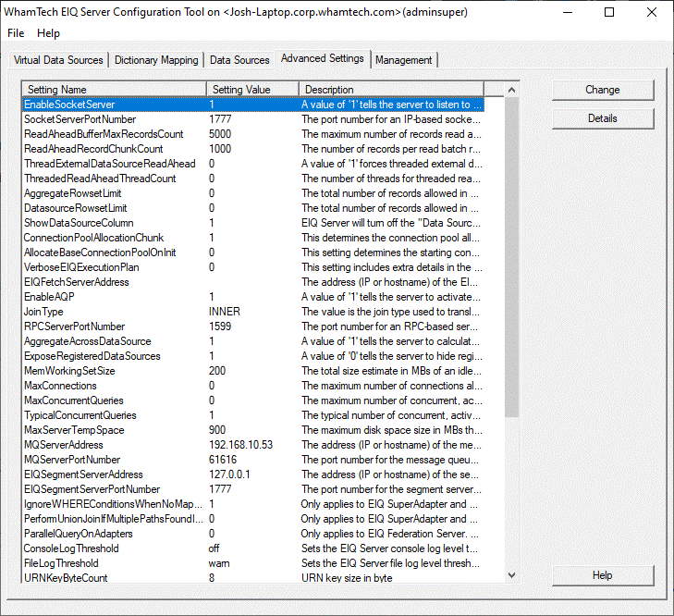Click the Details button
Image resolution: width=674 pixels, height=616 pixels.
pos(603,118)
